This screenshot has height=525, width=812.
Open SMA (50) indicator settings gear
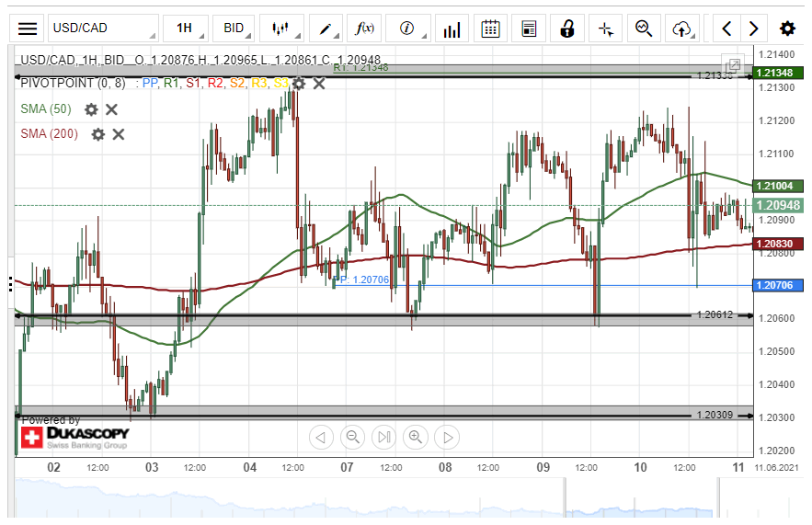pos(91,109)
